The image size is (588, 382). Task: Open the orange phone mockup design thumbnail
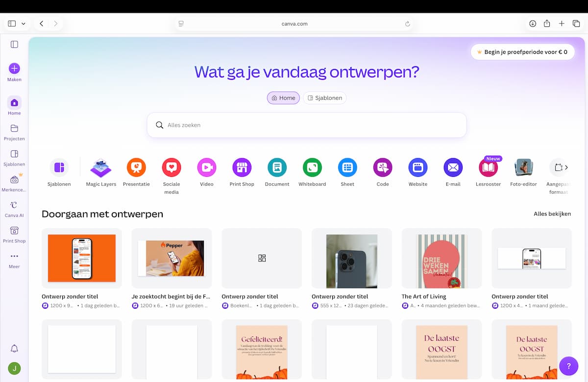point(82,258)
